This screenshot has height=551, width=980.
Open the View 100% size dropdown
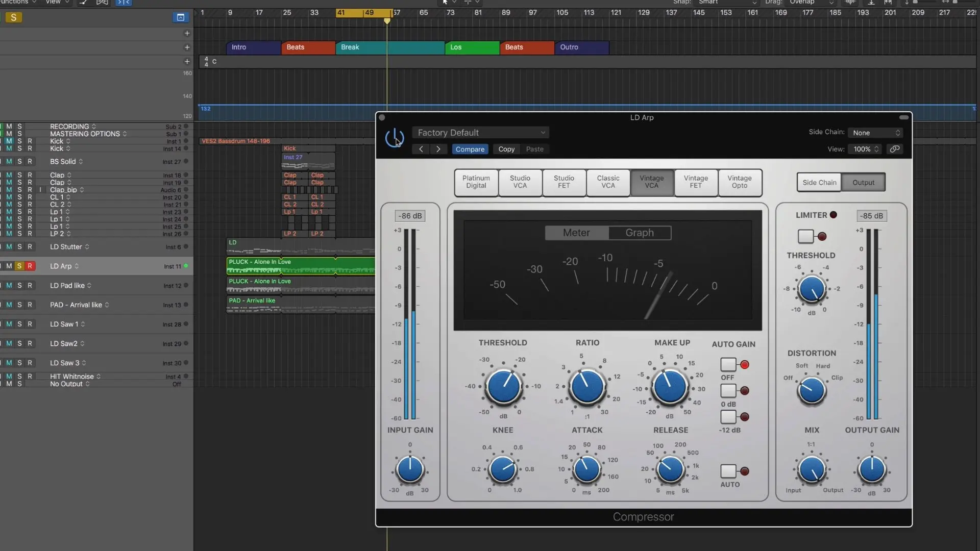click(865, 149)
